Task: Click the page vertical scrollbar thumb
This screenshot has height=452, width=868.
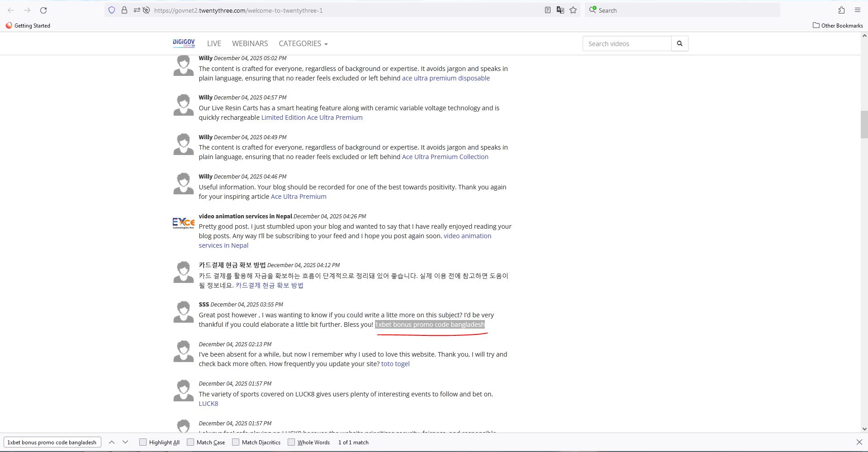Action: coord(864,124)
